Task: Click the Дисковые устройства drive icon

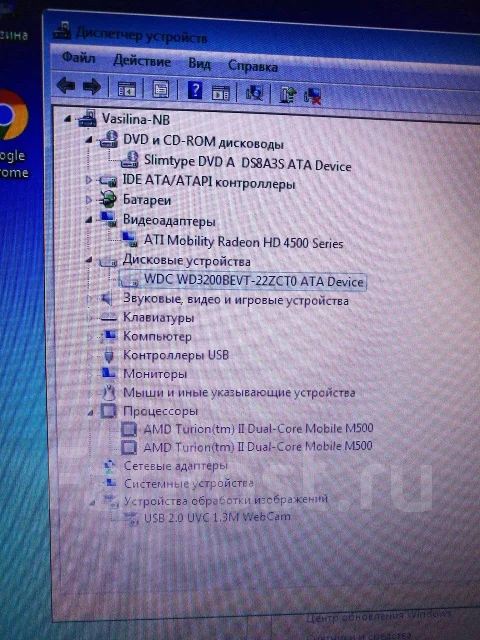Action: pos(108,261)
